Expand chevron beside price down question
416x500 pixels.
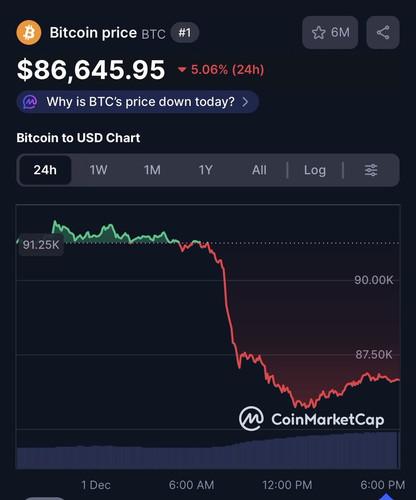point(245,102)
